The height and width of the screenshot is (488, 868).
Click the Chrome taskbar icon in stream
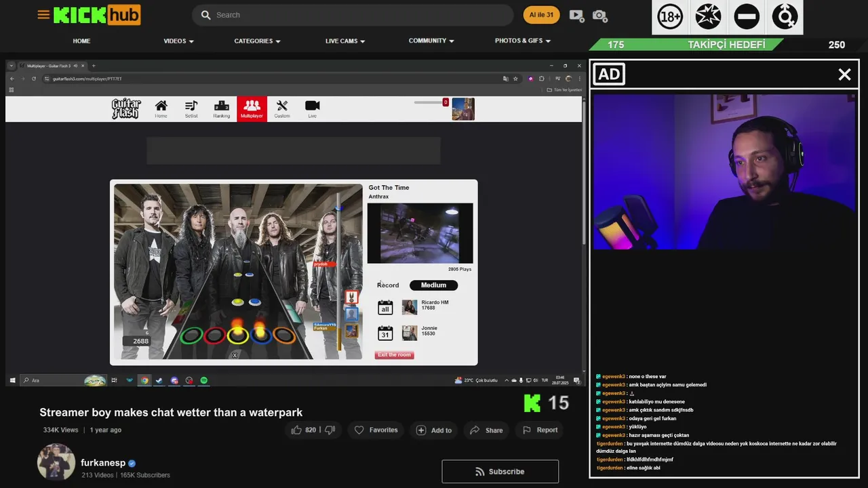click(144, 380)
